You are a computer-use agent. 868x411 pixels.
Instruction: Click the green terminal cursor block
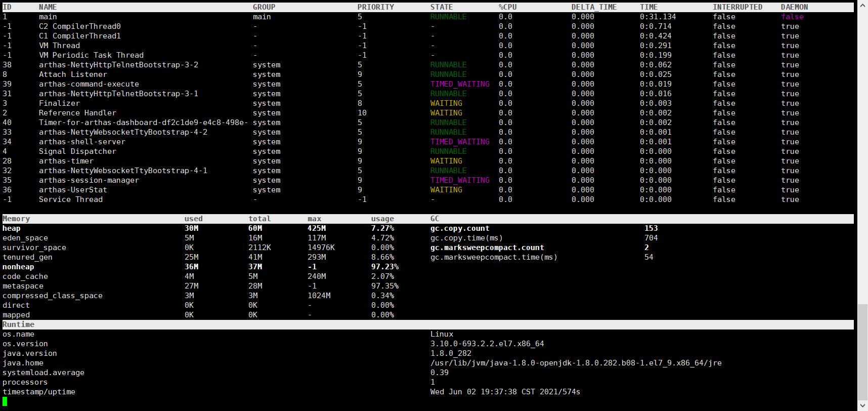pos(5,401)
